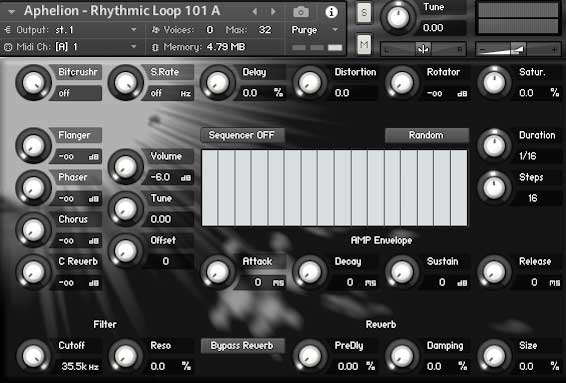566x383 pixels.
Task: Click the Satur. knob
Action: (x=495, y=83)
